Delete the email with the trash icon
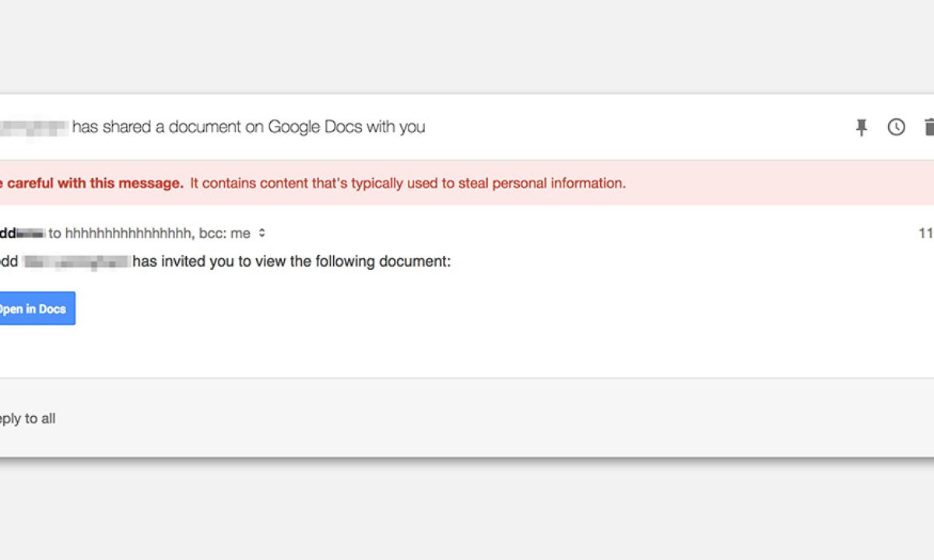The height and width of the screenshot is (560, 934). tap(929, 128)
